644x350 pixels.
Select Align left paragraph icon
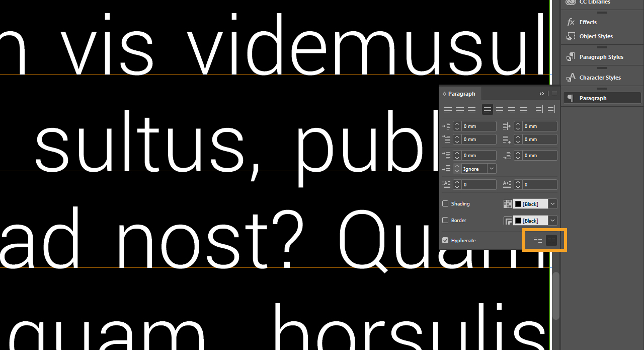coord(448,109)
